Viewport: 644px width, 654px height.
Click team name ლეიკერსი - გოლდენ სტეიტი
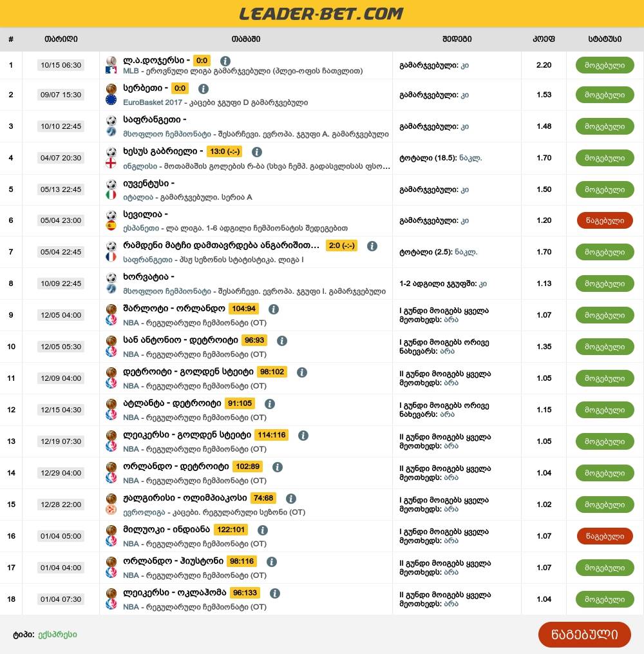click(x=187, y=435)
